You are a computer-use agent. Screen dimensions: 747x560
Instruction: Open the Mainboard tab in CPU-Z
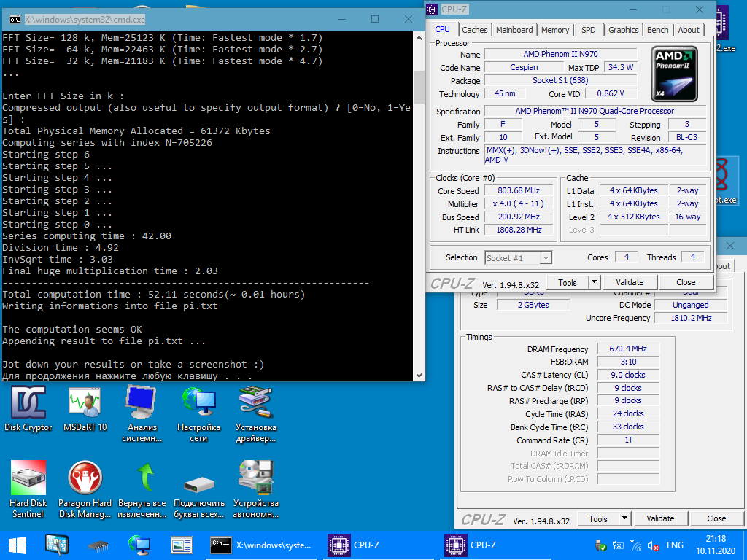click(x=514, y=30)
